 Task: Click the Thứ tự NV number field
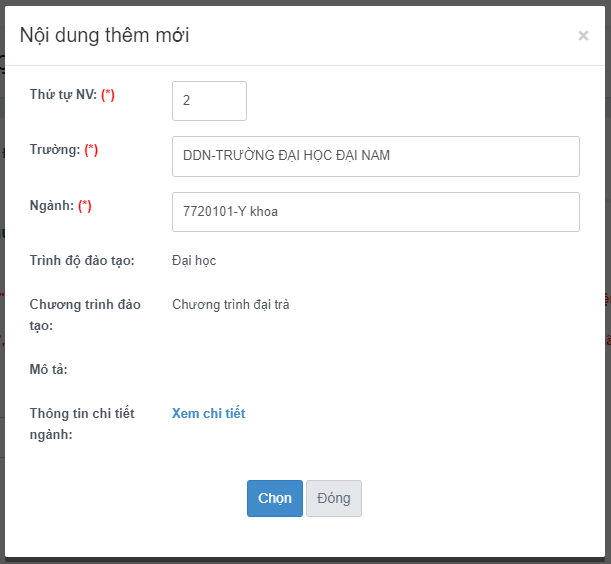(209, 101)
